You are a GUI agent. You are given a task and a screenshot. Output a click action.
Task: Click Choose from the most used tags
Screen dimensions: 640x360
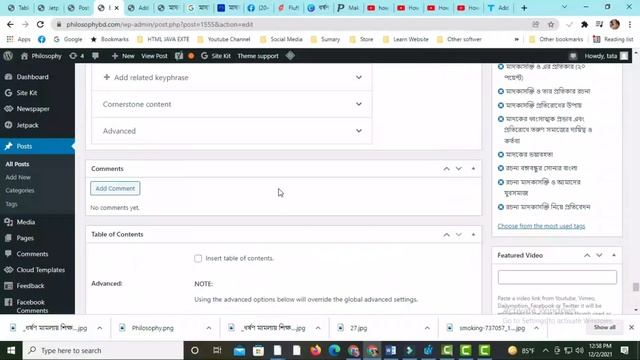(x=541, y=226)
